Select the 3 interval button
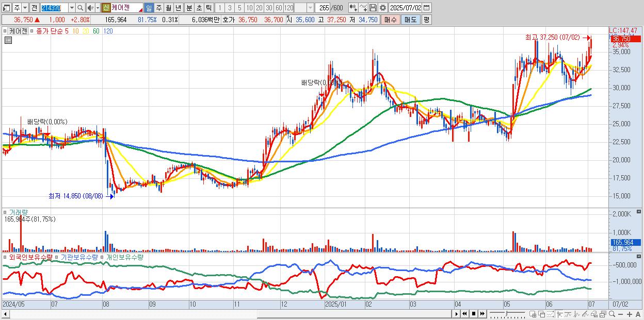This screenshot has height=320, width=644. click(x=230, y=8)
